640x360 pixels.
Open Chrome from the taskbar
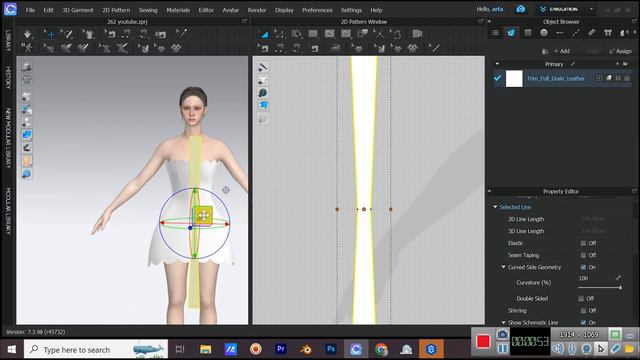pos(382,349)
